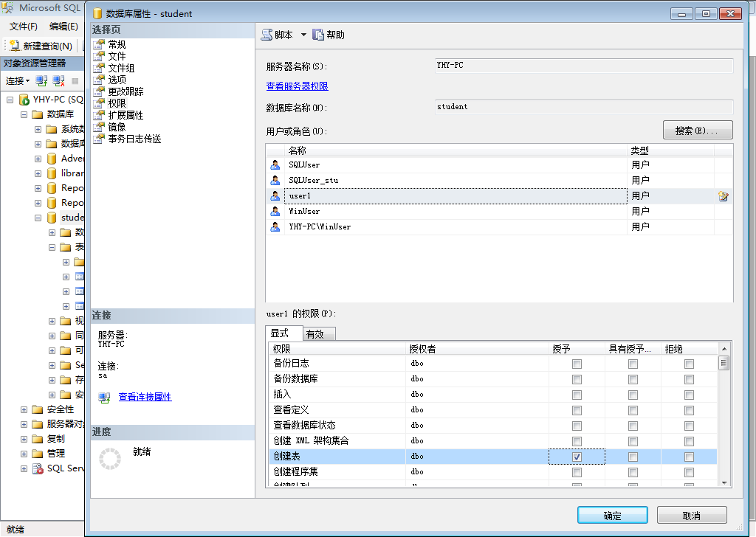Open the 脚本 dropdown arrow
This screenshot has width=756, height=537.
click(x=303, y=35)
